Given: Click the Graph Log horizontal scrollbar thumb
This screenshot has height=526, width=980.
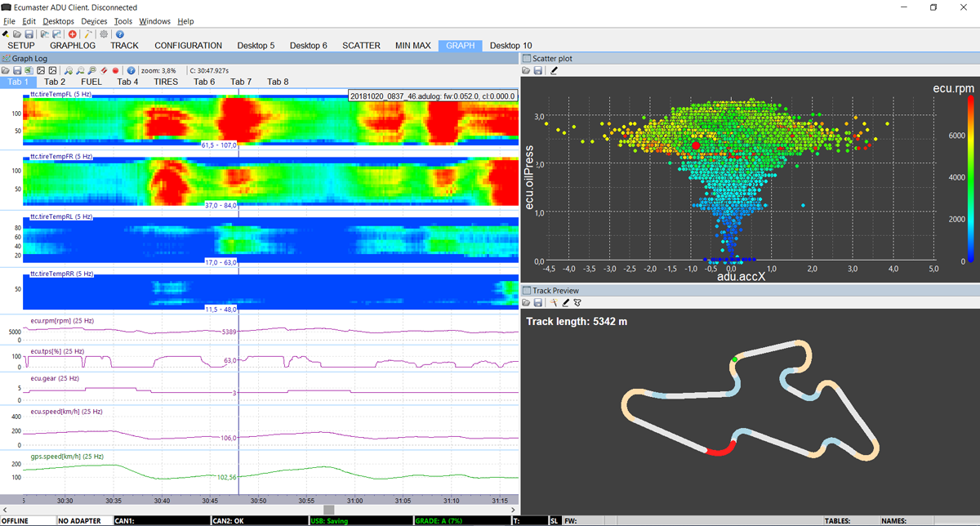Looking at the screenshot, I should coord(328,510).
